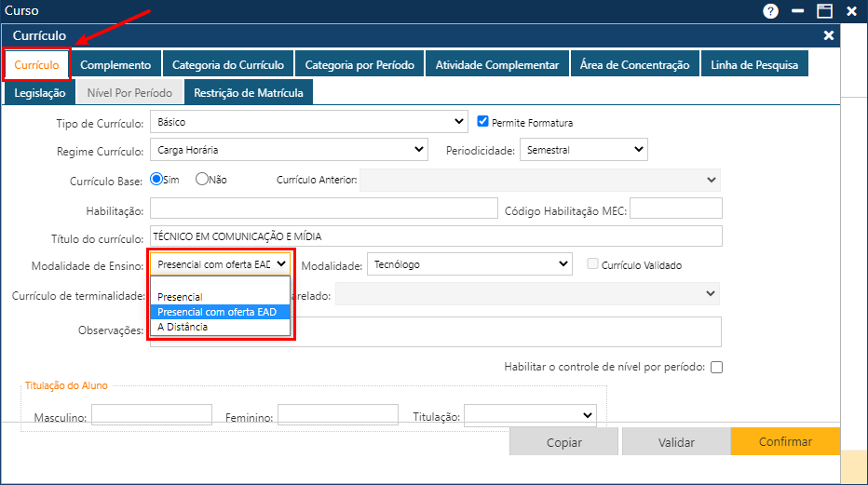Close the Currículo dialog with X

829,35
